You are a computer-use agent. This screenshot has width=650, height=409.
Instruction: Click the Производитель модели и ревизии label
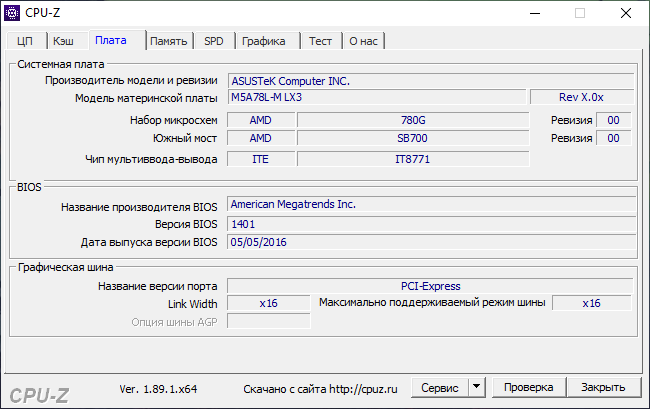(x=131, y=80)
